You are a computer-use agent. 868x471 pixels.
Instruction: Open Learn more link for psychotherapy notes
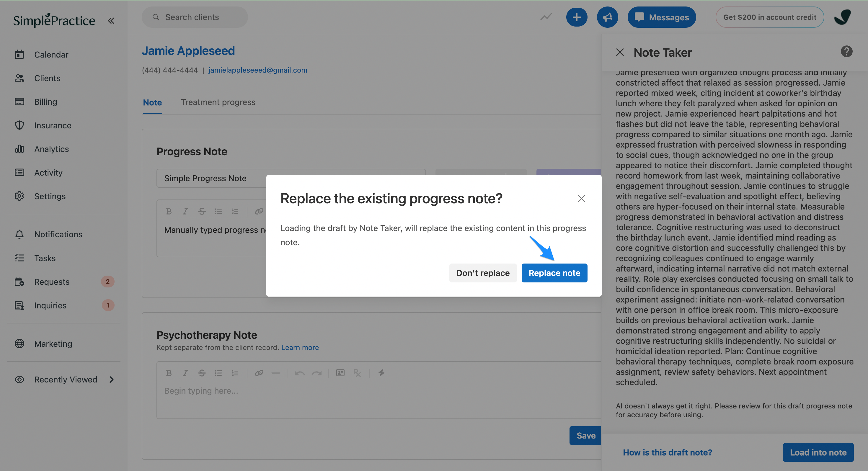[x=300, y=347]
